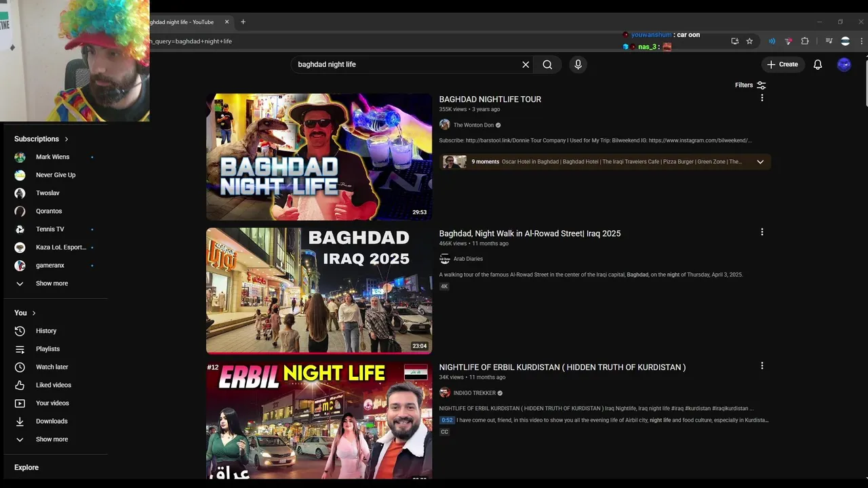This screenshot has width=868, height=488.
Task: Click the magnifier search button
Action: [x=547, y=64]
